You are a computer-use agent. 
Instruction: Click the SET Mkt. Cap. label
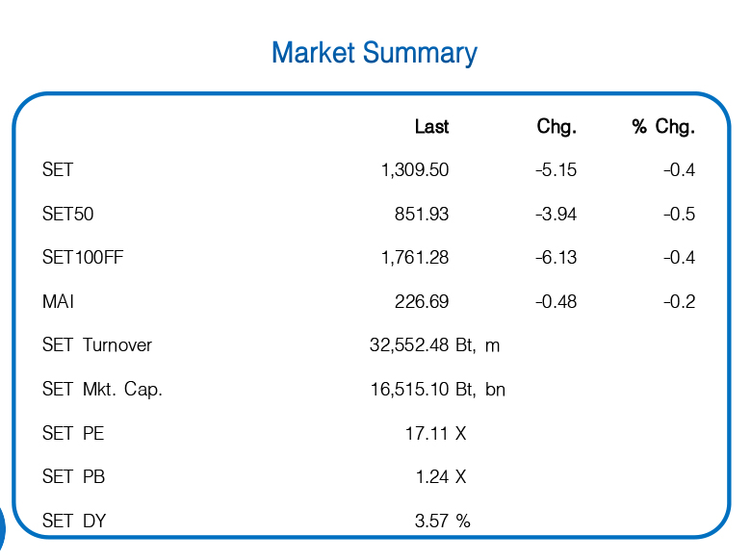(102, 390)
